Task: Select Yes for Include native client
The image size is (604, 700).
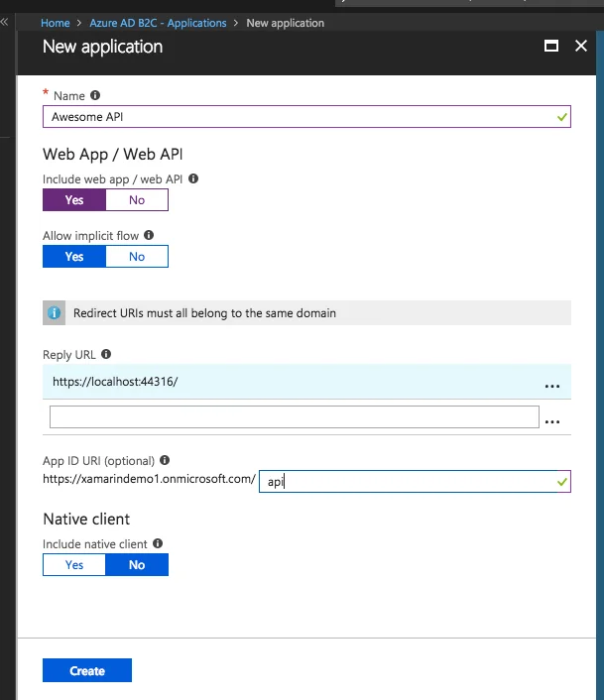Action: 74,565
